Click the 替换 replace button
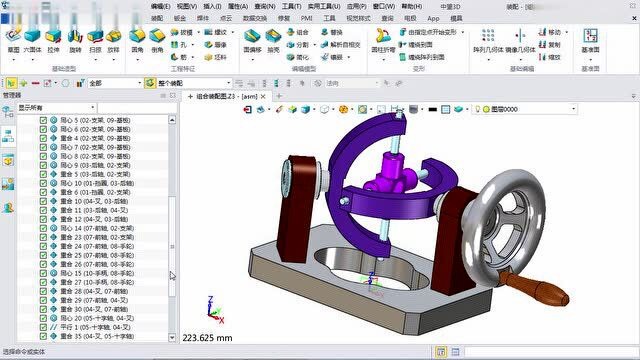 pyautogui.click(x=332, y=32)
